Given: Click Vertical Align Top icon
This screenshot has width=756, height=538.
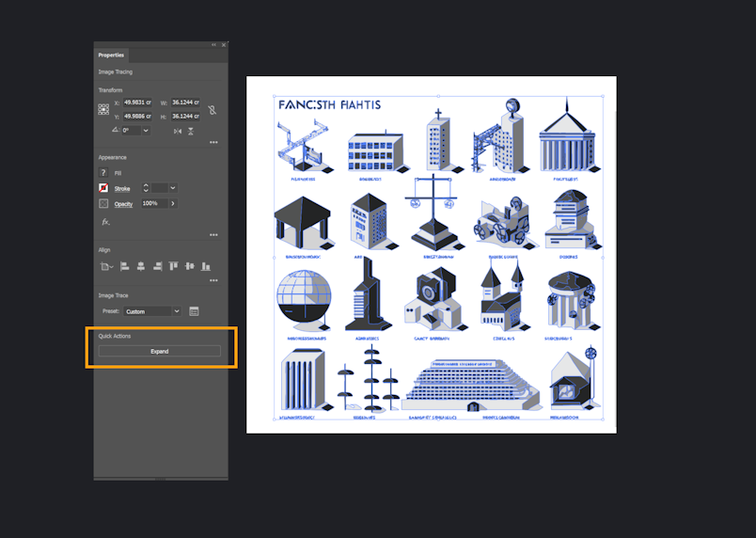Looking at the screenshot, I should tap(174, 266).
